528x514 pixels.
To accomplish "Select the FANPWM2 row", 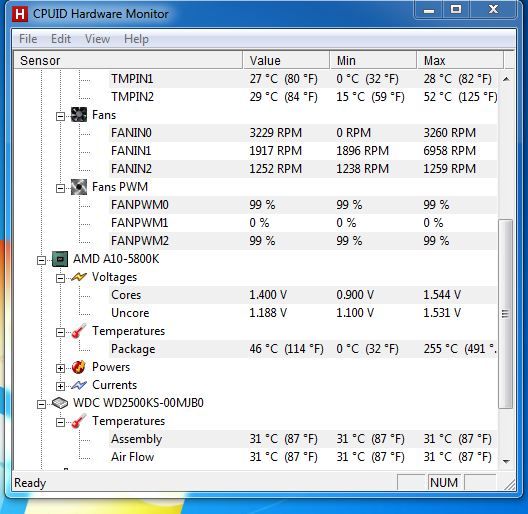I will tap(303, 241).
